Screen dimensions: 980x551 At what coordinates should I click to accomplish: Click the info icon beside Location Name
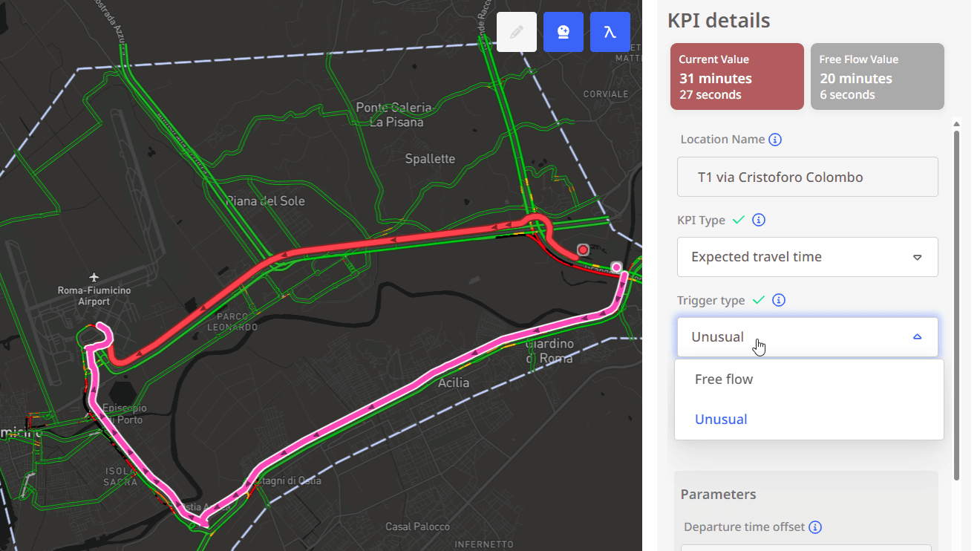click(x=775, y=140)
